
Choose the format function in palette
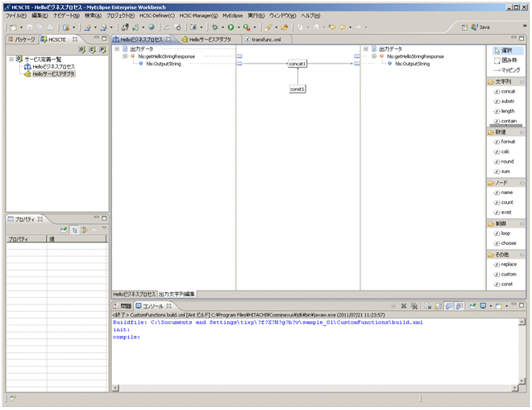point(507,142)
